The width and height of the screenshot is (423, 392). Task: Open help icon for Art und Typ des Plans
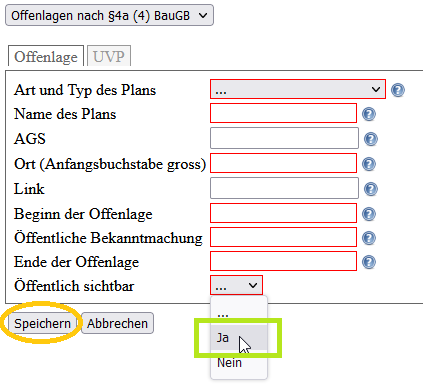[x=398, y=90]
